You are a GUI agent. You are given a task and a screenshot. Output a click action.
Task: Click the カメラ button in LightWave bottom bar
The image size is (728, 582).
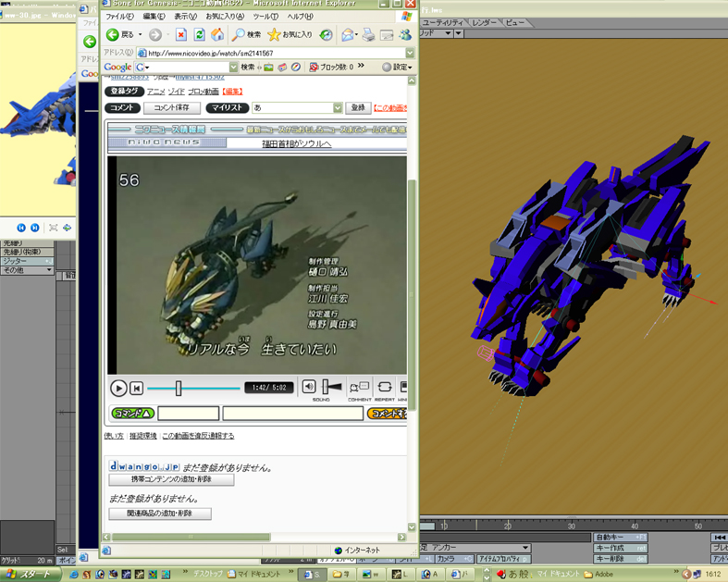455,559
